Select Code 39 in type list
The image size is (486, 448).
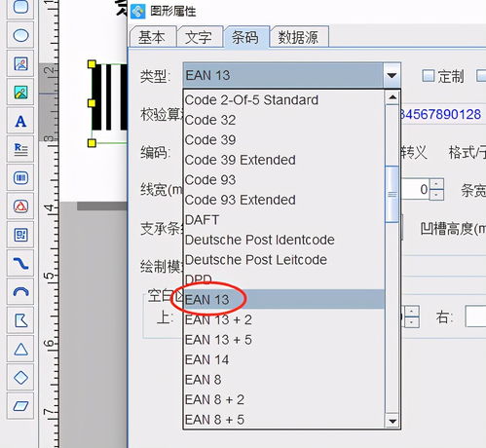click(284, 140)
